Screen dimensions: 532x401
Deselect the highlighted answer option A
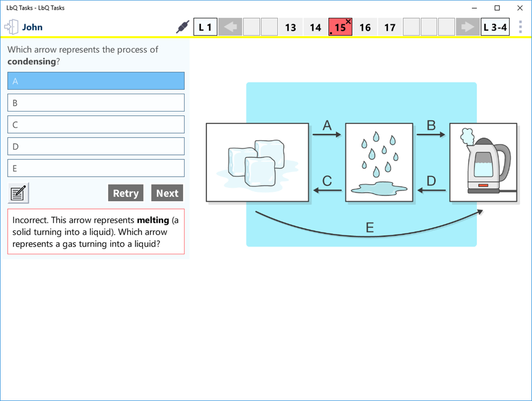pos(96,81)
